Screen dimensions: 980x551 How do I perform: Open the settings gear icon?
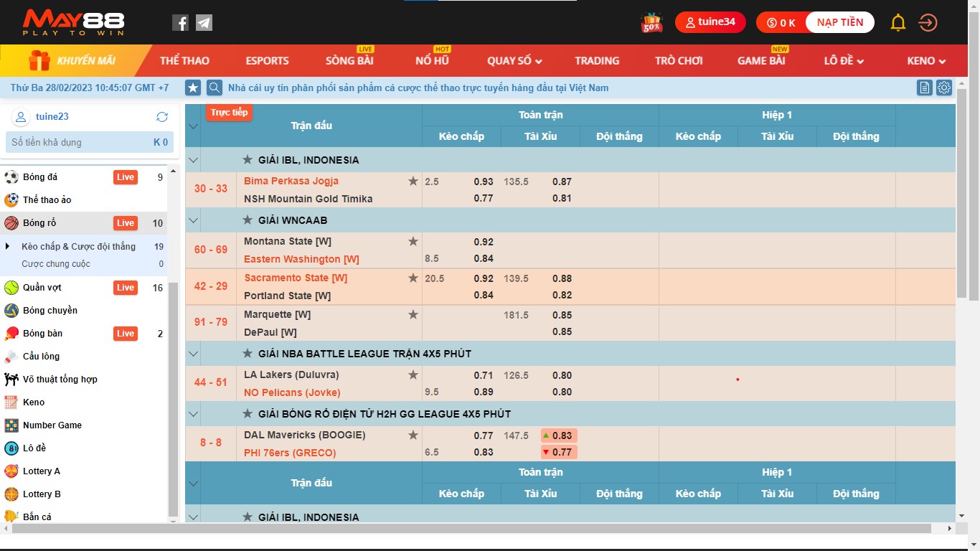coord(944,88)
